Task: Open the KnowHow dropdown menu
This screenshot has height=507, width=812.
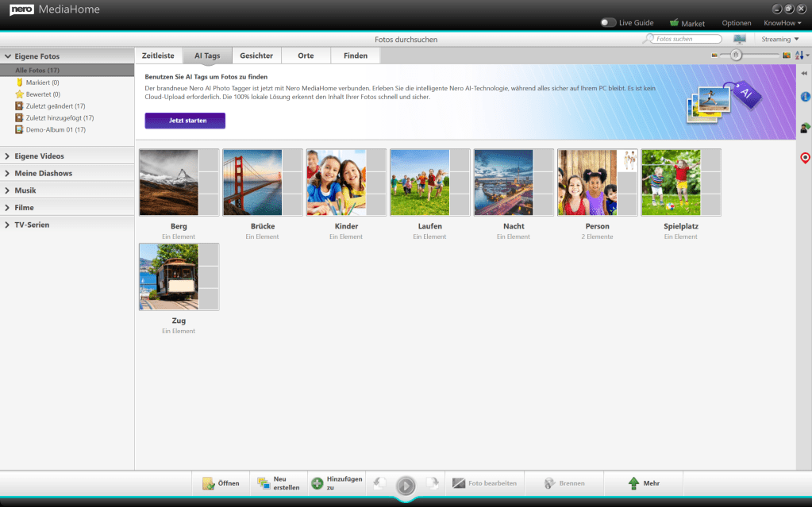Action: [782, 23]
